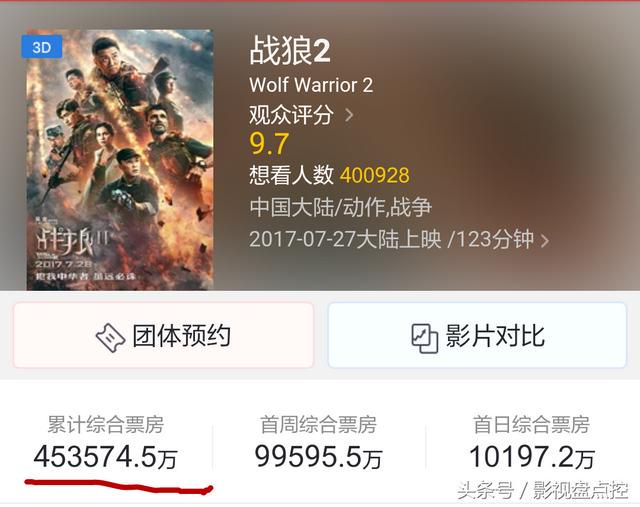The height and width of the screenshot is (507, 640).
Task: Open the 战狼2 movie poster
Action: (120, 160)
